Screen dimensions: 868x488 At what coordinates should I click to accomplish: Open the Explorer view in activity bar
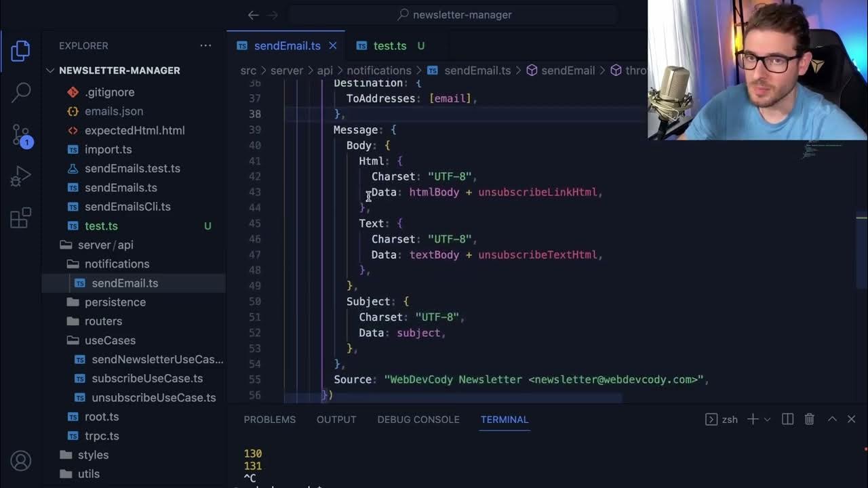21,52
